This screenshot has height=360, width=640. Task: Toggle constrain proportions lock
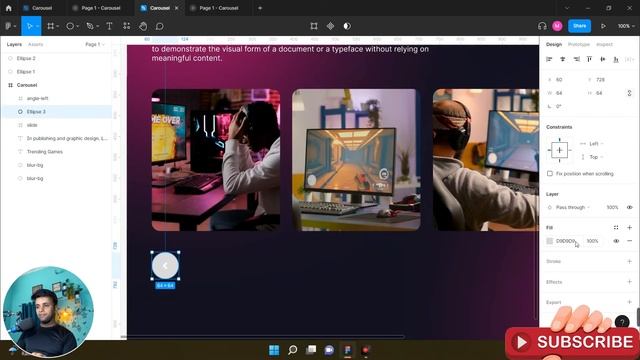coord(629,93)
